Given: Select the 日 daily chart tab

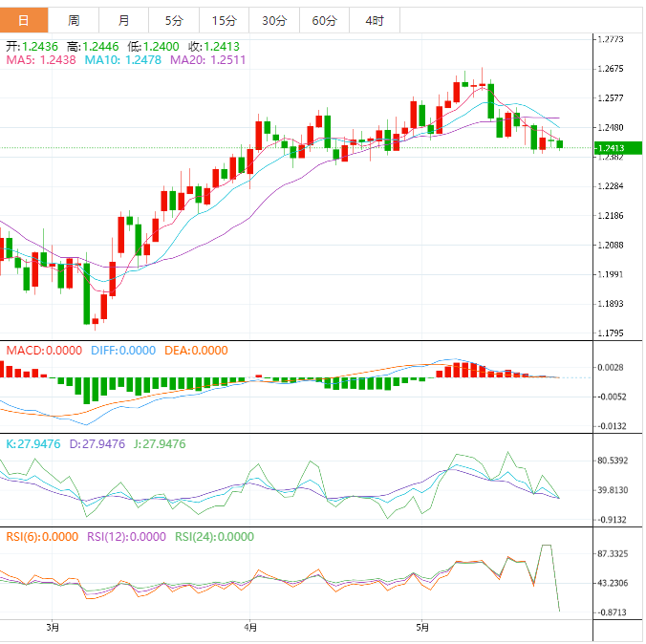Looking at the screenshot, I should pyautogui.click(x=24, y=20).
